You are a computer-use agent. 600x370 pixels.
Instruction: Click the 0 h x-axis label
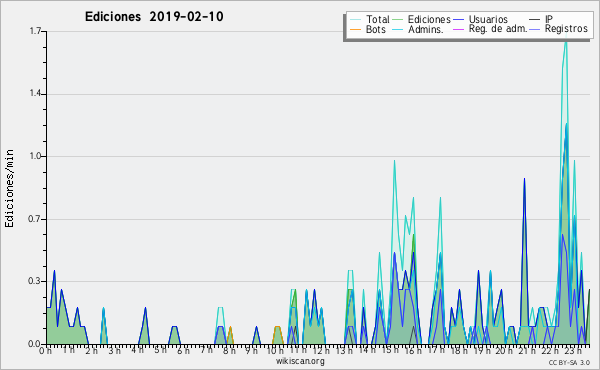45,350
